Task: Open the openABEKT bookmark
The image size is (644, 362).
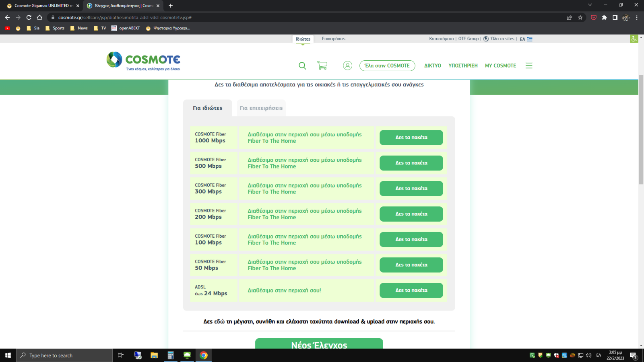Action: (126, 28)
